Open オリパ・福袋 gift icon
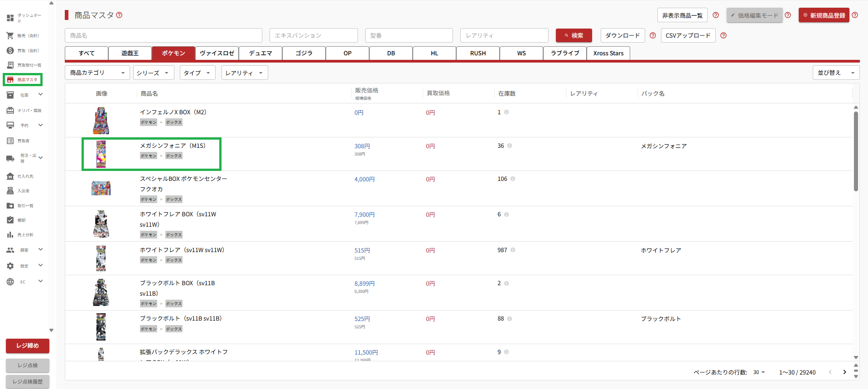This screenshot has height=389, width=868. tap(10, 110)
